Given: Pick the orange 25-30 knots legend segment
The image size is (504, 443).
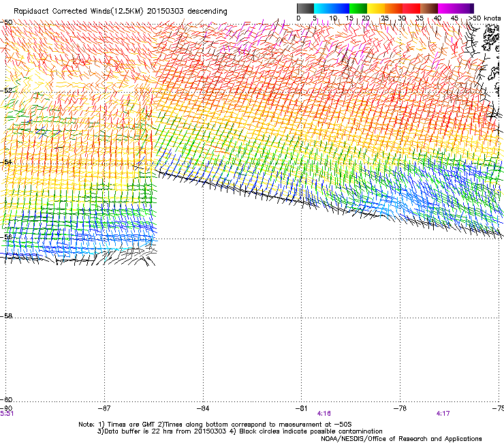Looking at the screenshot, I should [x=394, y=8].
